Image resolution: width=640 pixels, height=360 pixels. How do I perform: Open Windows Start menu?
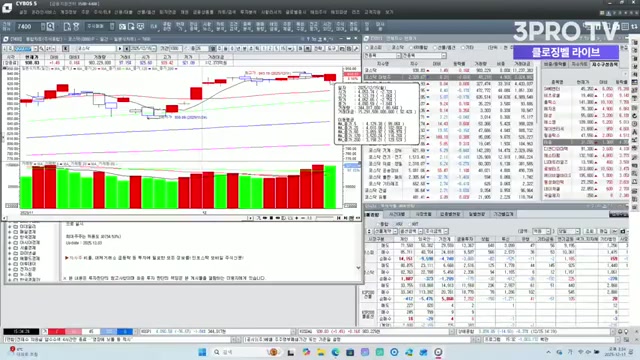click(202, 352)
